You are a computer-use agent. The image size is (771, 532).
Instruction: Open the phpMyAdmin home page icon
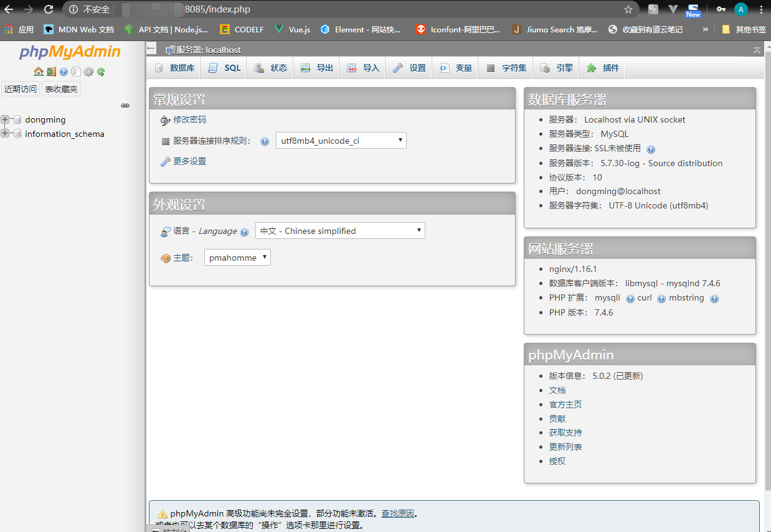39,72
